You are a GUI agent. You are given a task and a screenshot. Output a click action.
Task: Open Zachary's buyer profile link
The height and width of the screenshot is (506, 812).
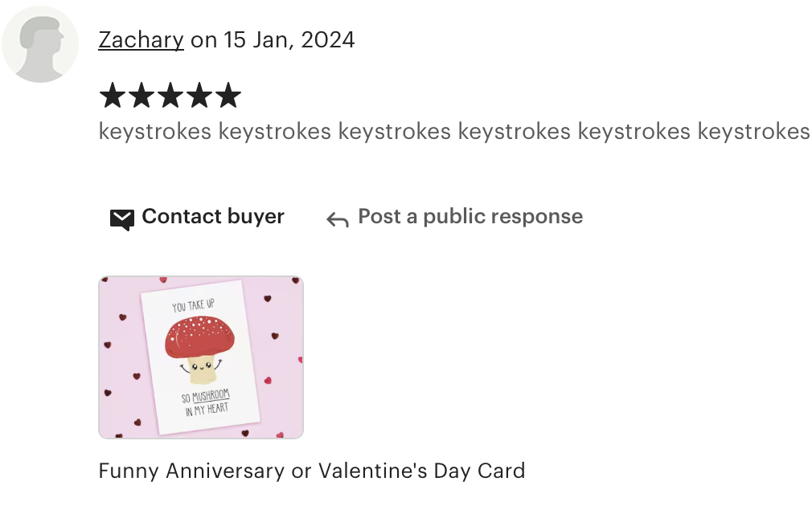(x=141, y=40)
